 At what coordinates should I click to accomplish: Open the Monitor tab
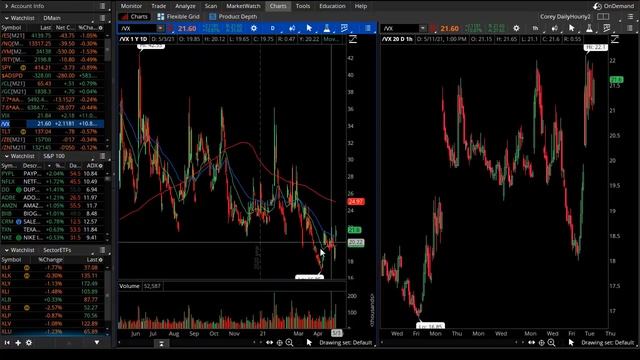pos(131,6)
